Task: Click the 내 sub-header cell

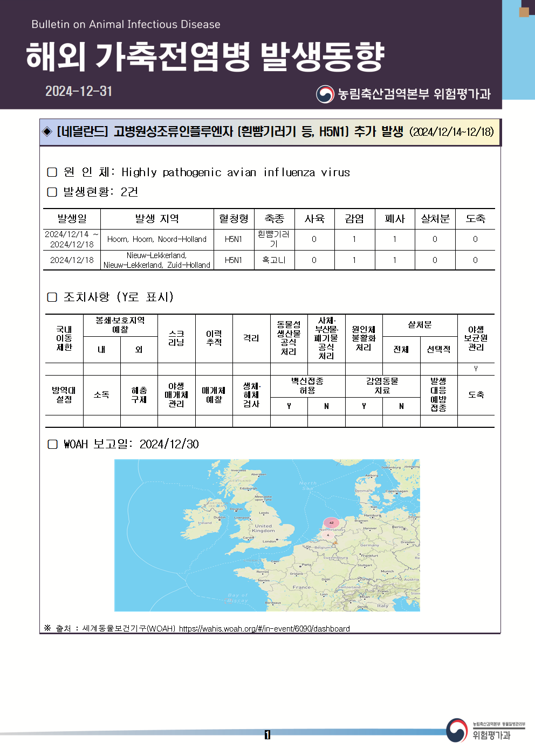Action: [101, 350]
